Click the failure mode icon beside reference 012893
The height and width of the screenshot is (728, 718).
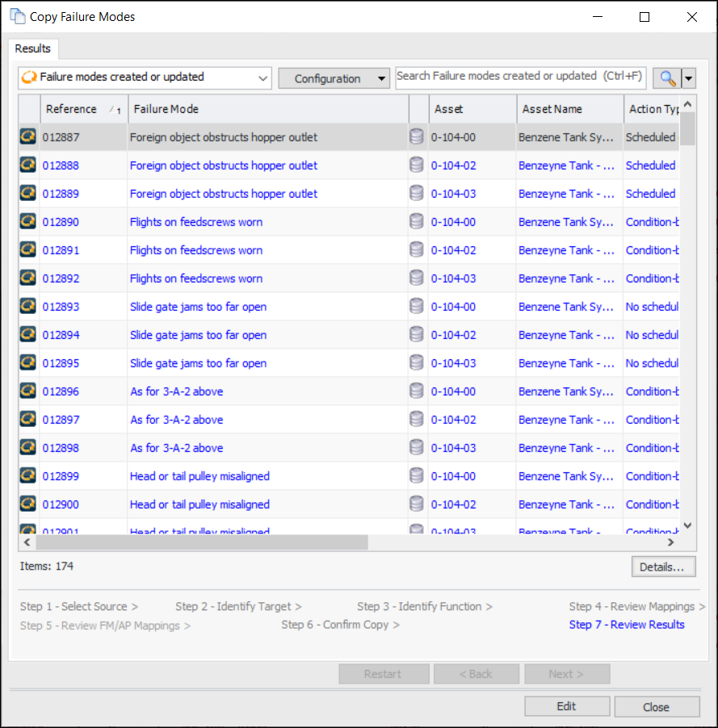[28, 307]
